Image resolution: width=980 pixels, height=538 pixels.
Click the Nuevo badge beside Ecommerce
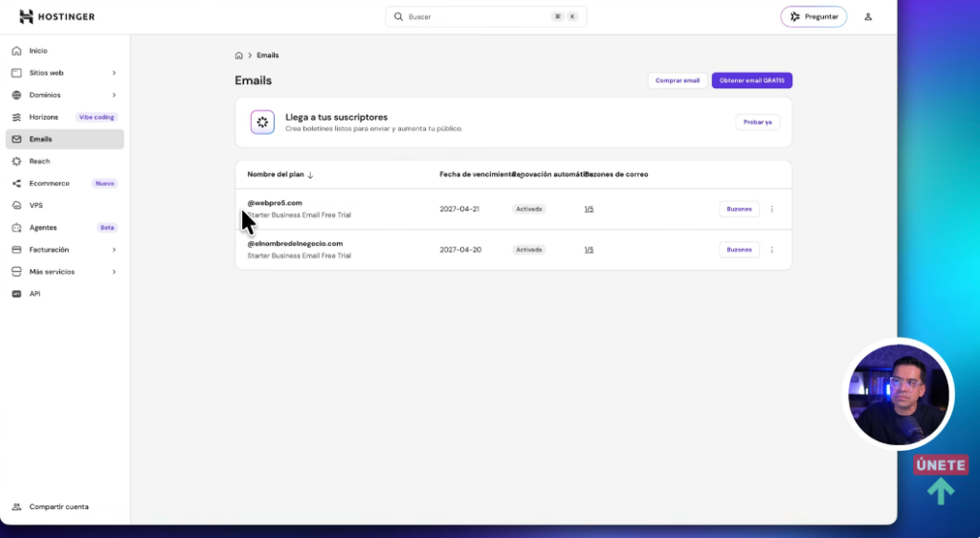click(105, 184)
